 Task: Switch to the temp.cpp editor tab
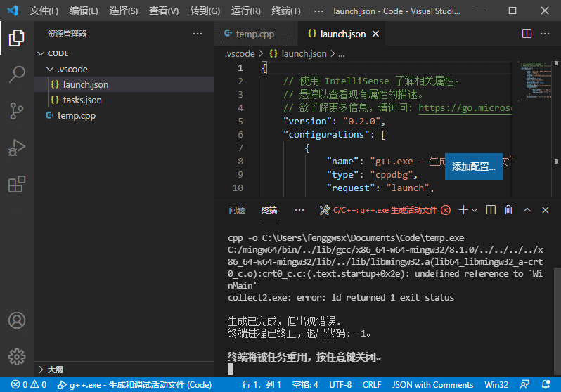pos(249,34)
